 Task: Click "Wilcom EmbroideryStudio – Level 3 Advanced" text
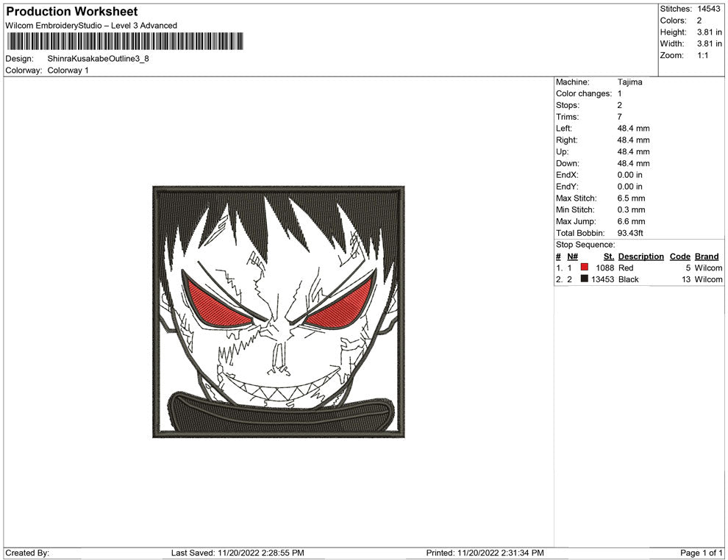click(91, 26)
